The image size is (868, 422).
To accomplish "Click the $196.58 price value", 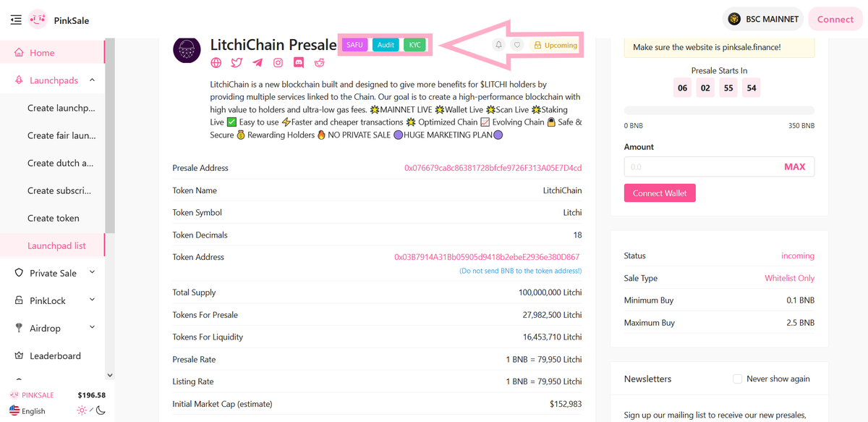I will pyautogui.click(x=92, y=395).
